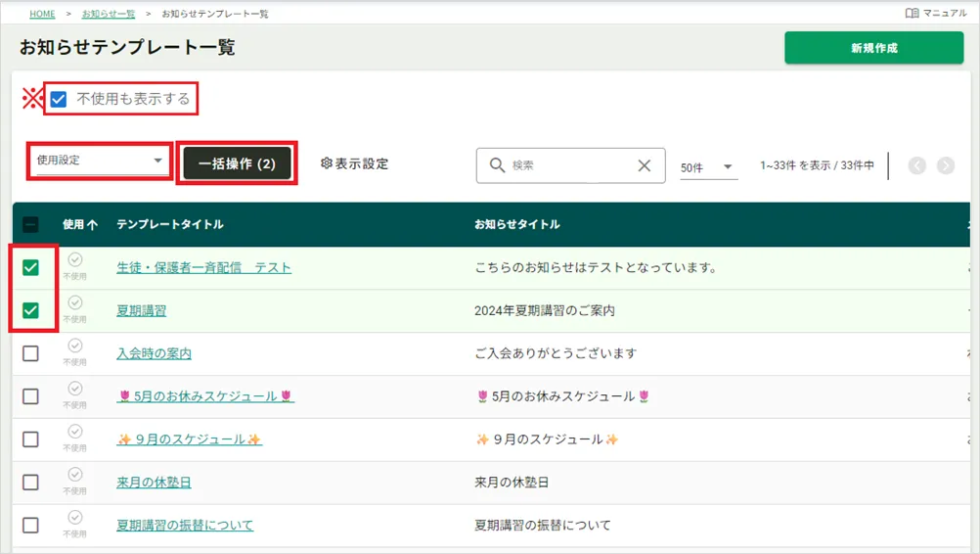Image resolution: width=980 pixels, height=554 pixels.
Task: Open the 5月のお休みスケジュール template link
Action: (205, 396)
